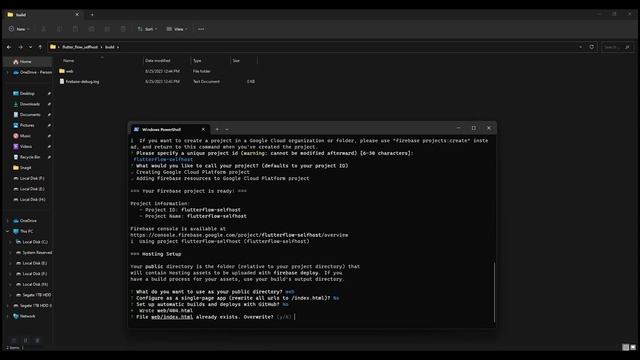Screen dimensions: 640x360
Task: Refresh the Explorer folder view
Action: [591, 47]
